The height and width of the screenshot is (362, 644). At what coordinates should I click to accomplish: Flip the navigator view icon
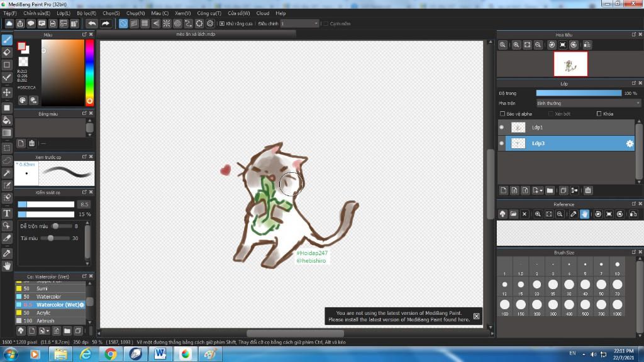coord(587,45)
